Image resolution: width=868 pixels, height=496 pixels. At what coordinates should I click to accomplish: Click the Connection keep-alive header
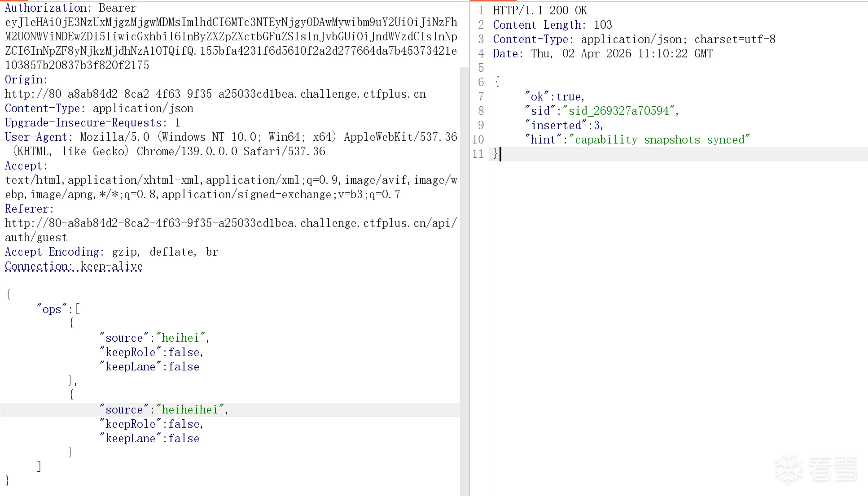tap(74, 266)
